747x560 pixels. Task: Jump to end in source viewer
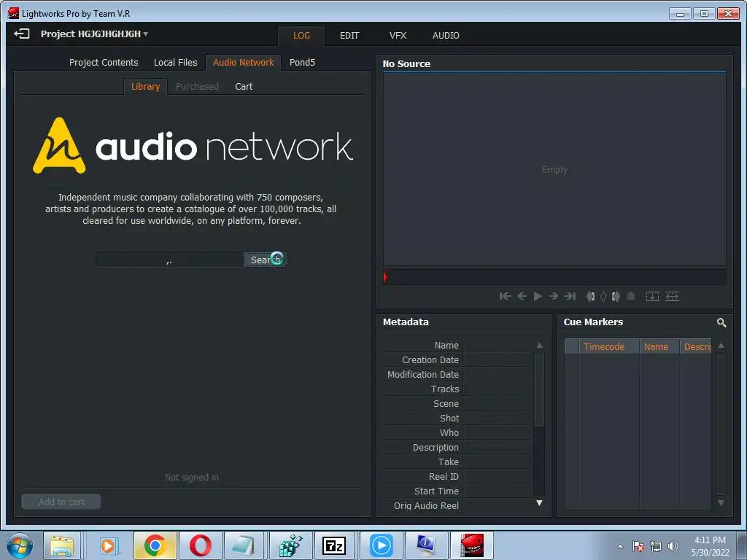tap(570, 296)
